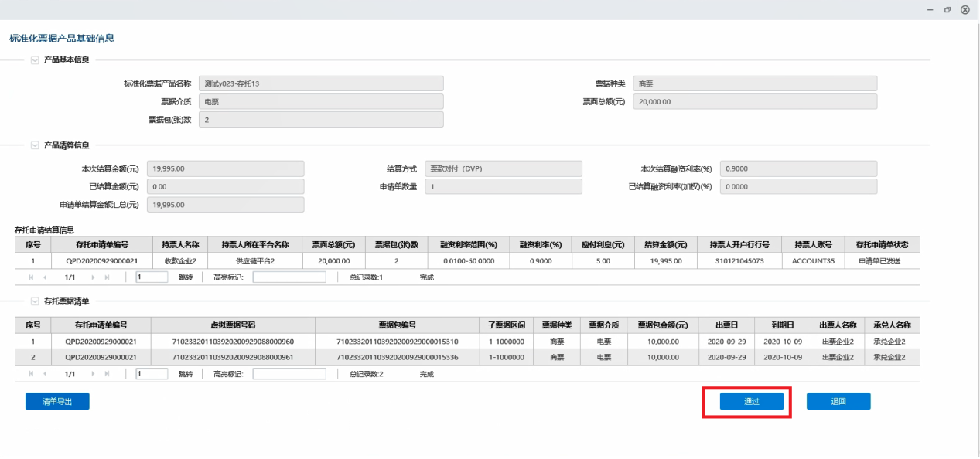
Task: Select bill package number ending 000015336
Action: (x=398, y=357)
